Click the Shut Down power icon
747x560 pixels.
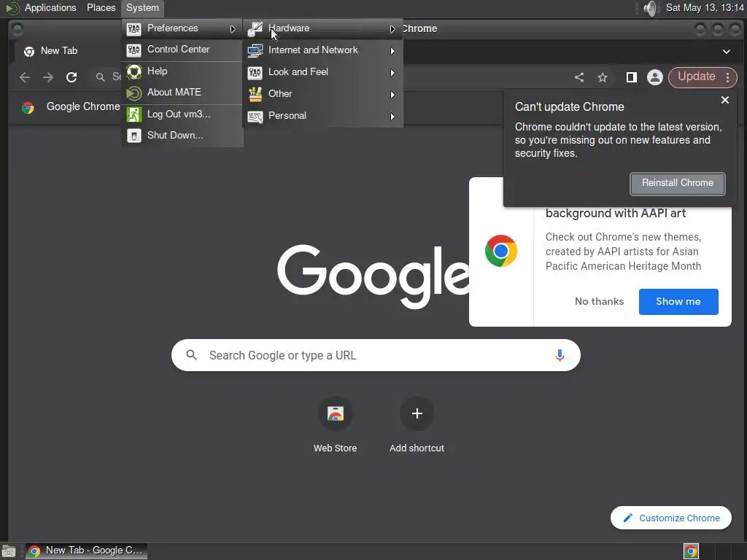click(134, 136)
